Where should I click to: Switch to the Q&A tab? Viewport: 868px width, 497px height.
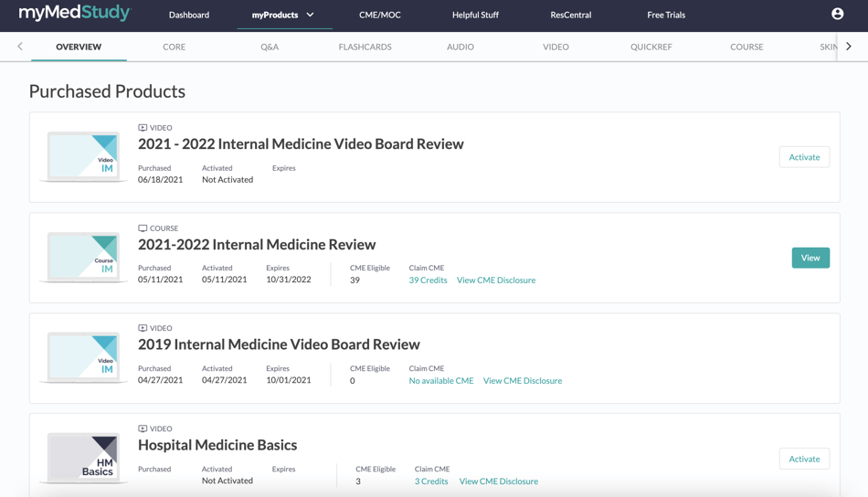point(270,47)
